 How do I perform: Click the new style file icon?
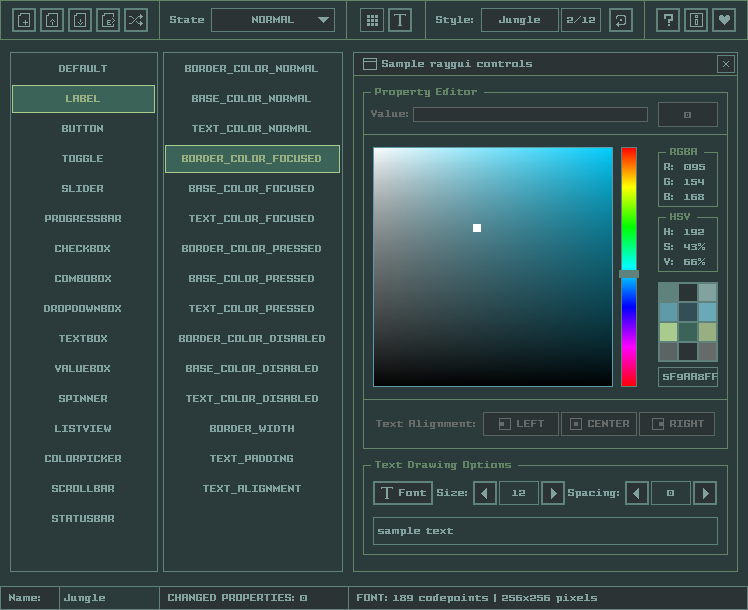pos(24,19)
